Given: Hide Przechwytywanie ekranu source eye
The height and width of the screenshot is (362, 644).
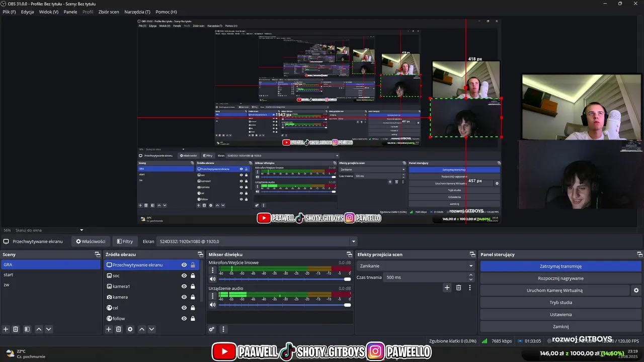Looking at the screenshot, I should [184, 265].
